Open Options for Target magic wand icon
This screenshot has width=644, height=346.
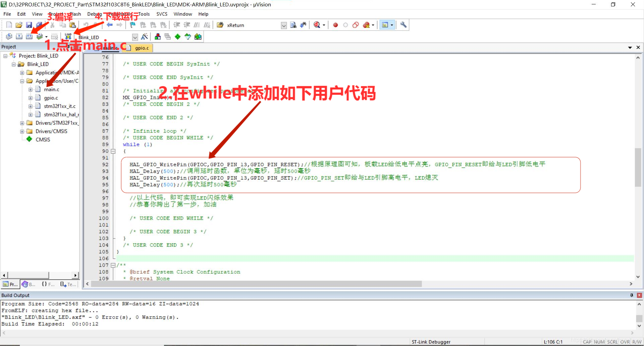pyautogui.click(x=145, y=37)
